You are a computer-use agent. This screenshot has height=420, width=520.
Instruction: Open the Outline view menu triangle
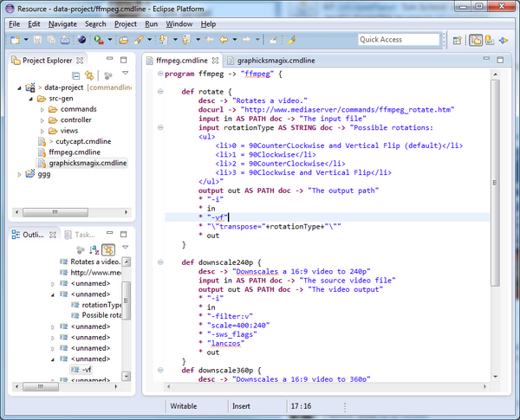click(126, 248)
